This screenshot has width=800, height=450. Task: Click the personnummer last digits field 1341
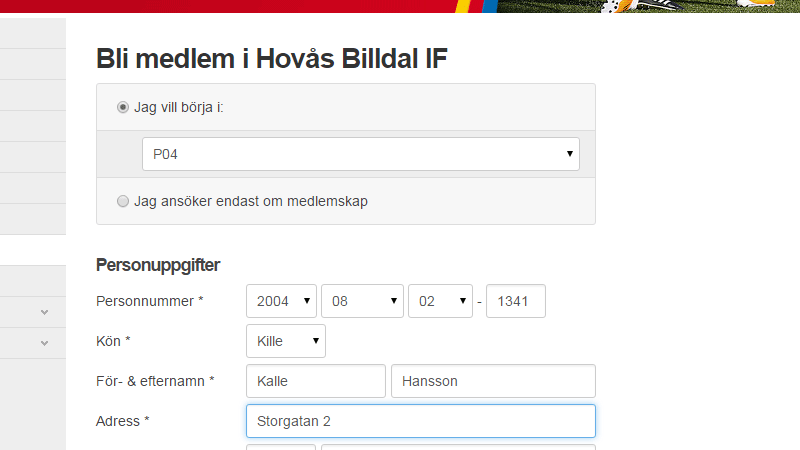[x=515, y=301]
